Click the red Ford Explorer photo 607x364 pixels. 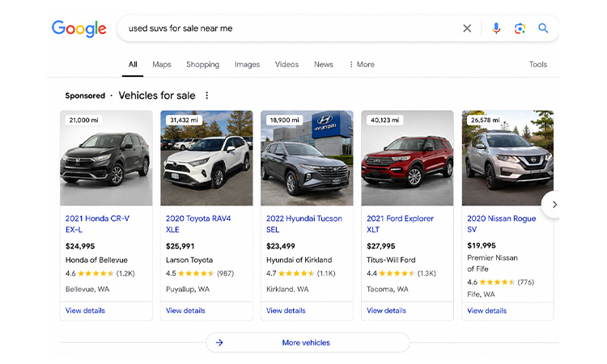[407, 158]
